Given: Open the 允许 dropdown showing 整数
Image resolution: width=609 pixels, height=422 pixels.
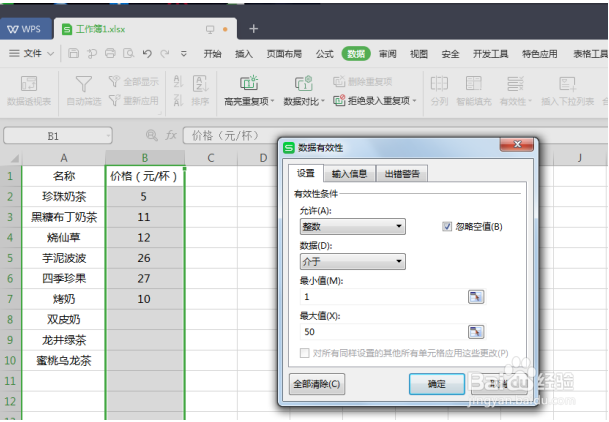Looking at the screenshot, I should (353, 226).
